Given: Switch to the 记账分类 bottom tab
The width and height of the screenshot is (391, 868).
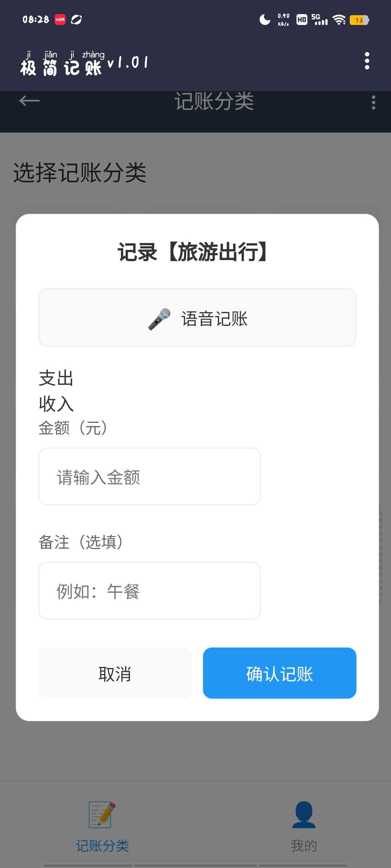Looking at the screenshot, I should coord(102,846).
